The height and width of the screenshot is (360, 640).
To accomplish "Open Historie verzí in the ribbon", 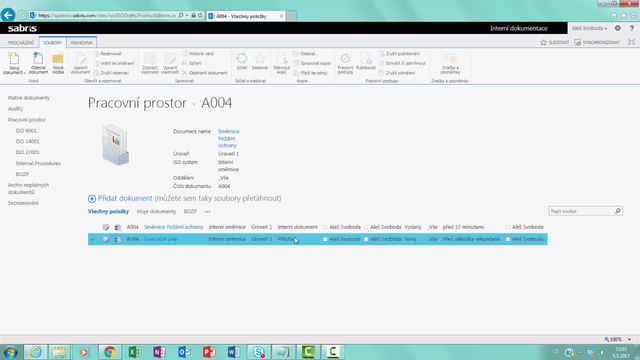I will tap(198, 53).
